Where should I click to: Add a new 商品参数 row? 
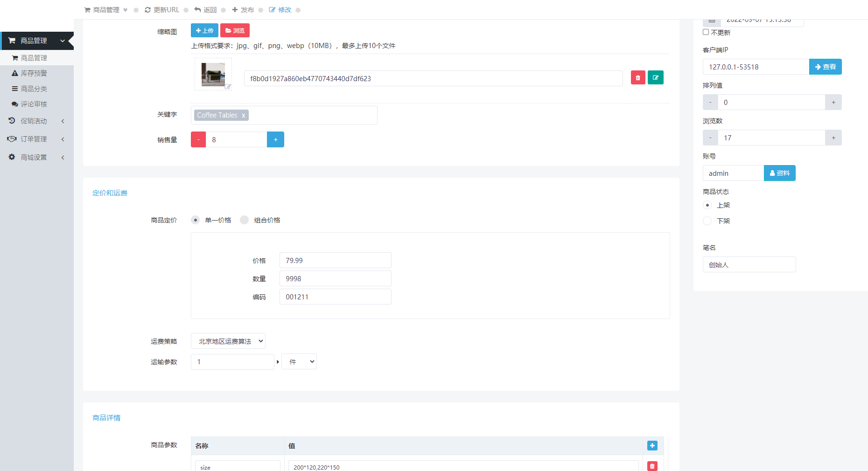coord(652,445)
